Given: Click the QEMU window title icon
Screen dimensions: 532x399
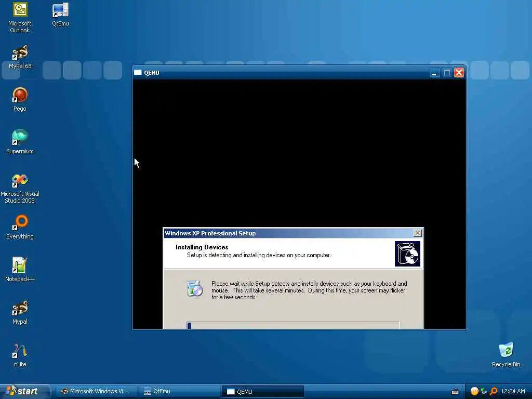Looking at the screenshot, I should point(138,72).
